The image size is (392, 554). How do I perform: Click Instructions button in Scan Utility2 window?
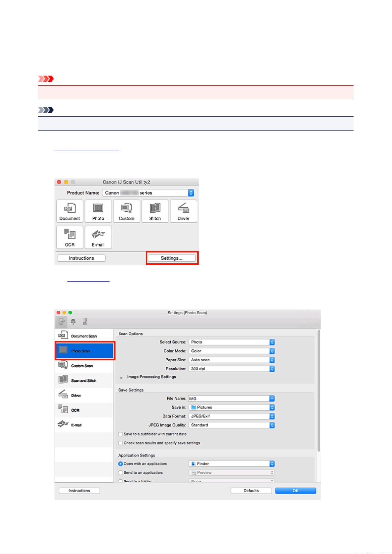82,258
